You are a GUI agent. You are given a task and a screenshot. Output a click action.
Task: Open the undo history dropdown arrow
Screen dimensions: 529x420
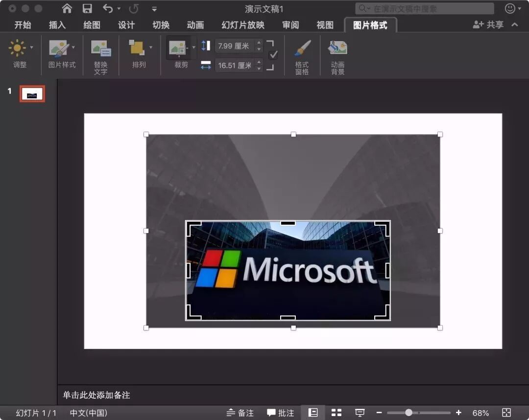point(119,8)
